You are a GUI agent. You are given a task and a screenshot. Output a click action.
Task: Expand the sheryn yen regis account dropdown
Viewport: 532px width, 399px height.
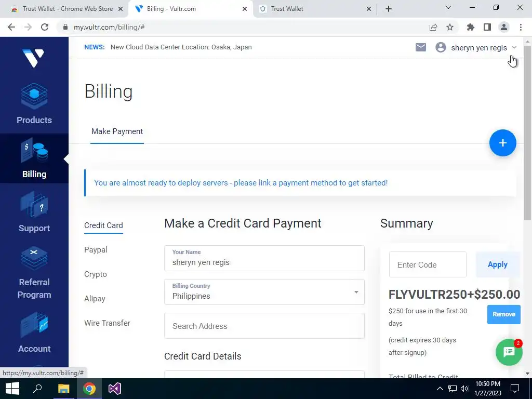(514, 47)
